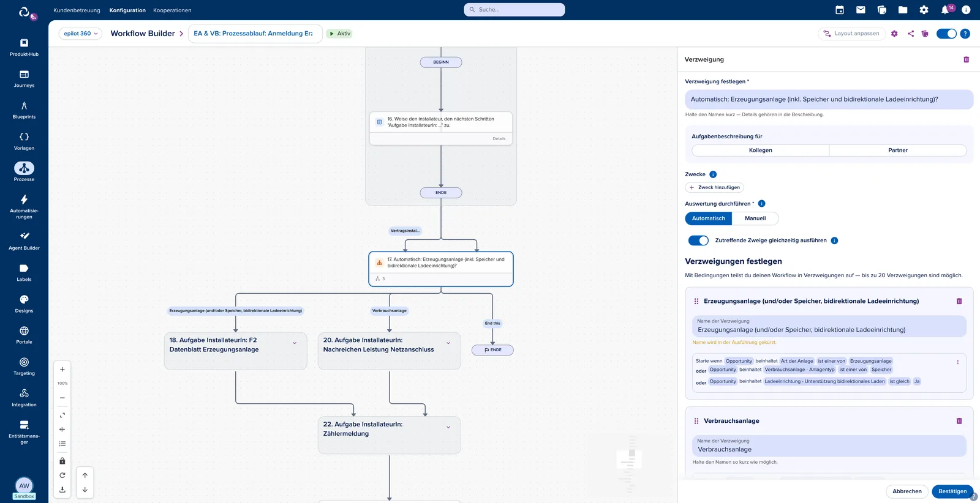Lock the workflow canvas

tap(62, 461)
